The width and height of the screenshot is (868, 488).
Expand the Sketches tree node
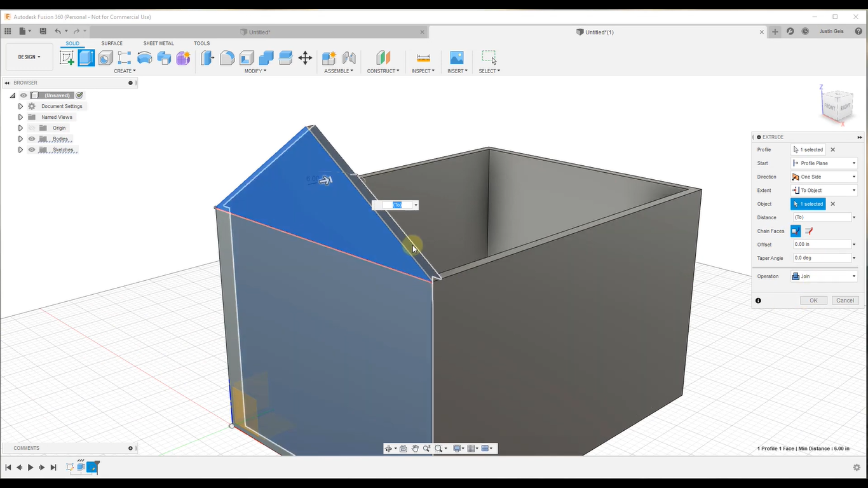[20, 150]
